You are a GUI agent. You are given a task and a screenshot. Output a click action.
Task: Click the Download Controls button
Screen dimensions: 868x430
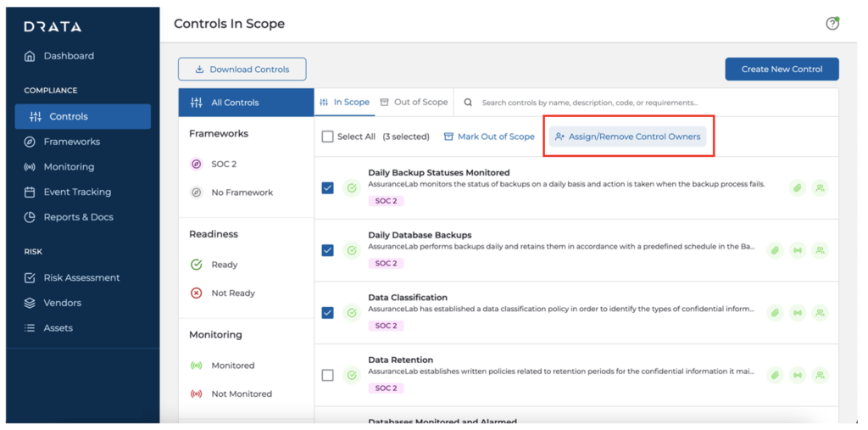click(242, 70)
